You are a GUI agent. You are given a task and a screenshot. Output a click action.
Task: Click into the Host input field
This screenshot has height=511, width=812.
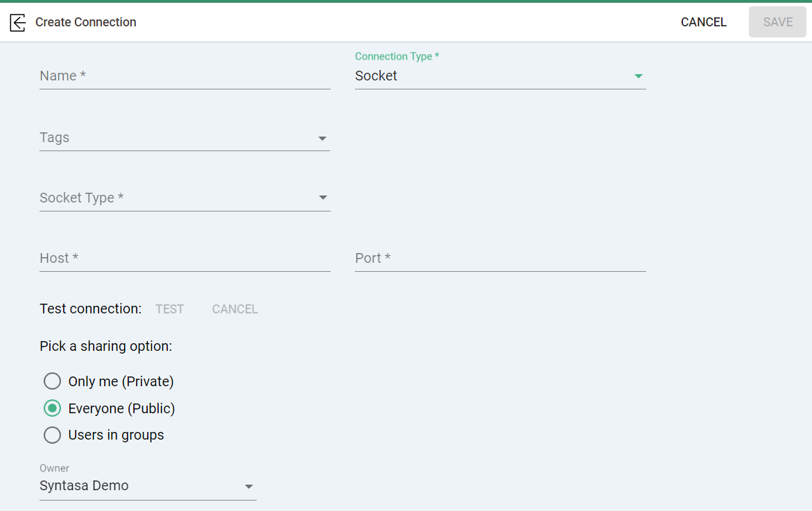[x=184, y=259]
